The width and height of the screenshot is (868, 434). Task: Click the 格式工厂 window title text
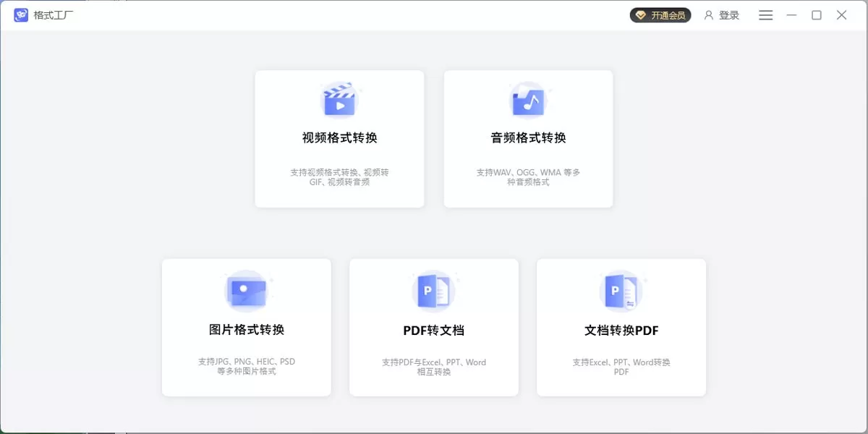(x=54, y=15)
